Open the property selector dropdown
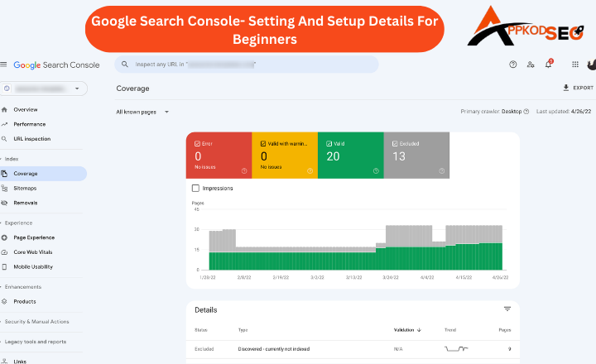This screenshot has width=596, height=364. tap(44, 89)
